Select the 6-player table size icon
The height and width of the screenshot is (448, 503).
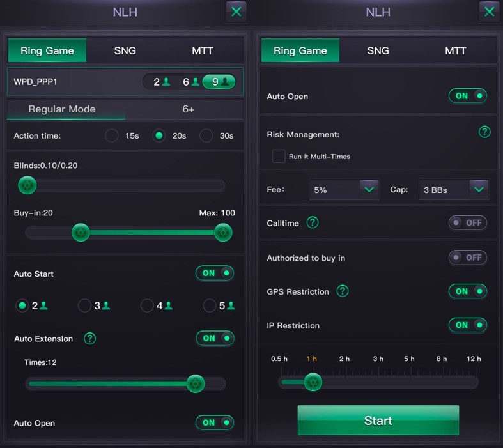tap(190, 82)
